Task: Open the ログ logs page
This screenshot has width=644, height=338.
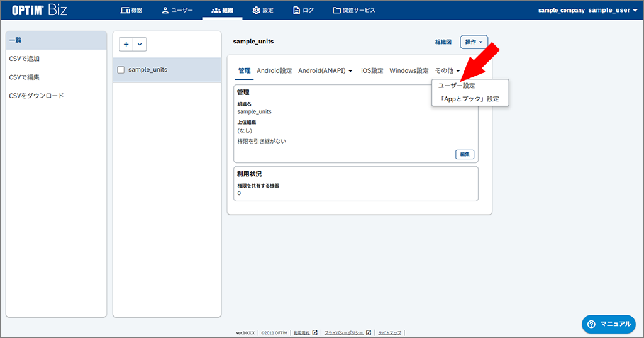Action: [303, 10]
